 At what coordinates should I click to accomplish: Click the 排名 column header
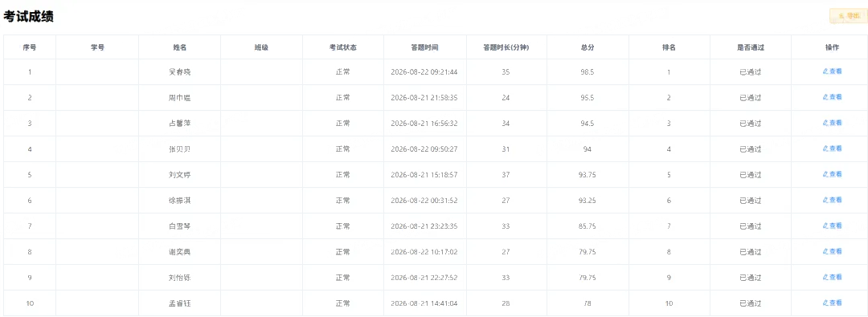(669, 47)
